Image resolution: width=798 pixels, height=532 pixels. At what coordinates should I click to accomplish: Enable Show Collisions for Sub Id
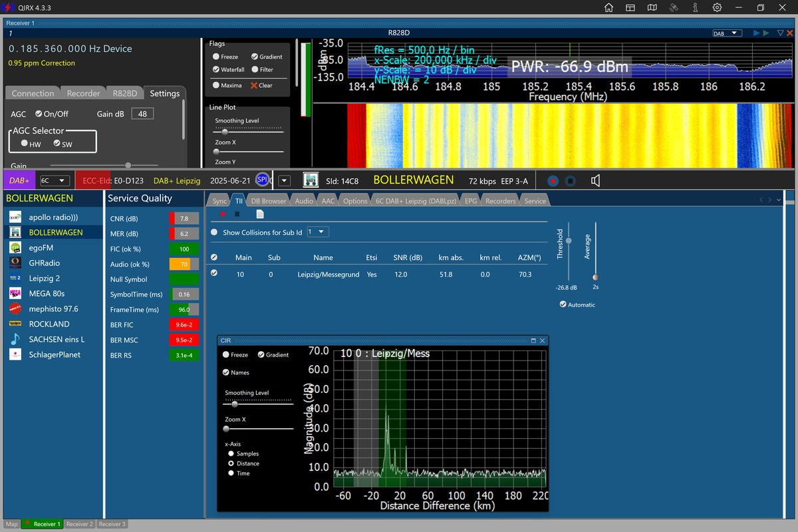click(214, 233)
